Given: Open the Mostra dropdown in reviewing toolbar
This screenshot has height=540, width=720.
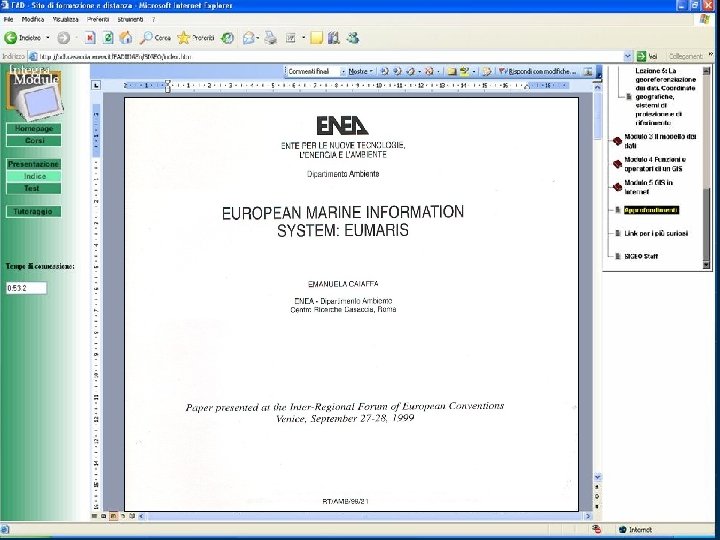Looking at the screenshot, I should [360, 72].
